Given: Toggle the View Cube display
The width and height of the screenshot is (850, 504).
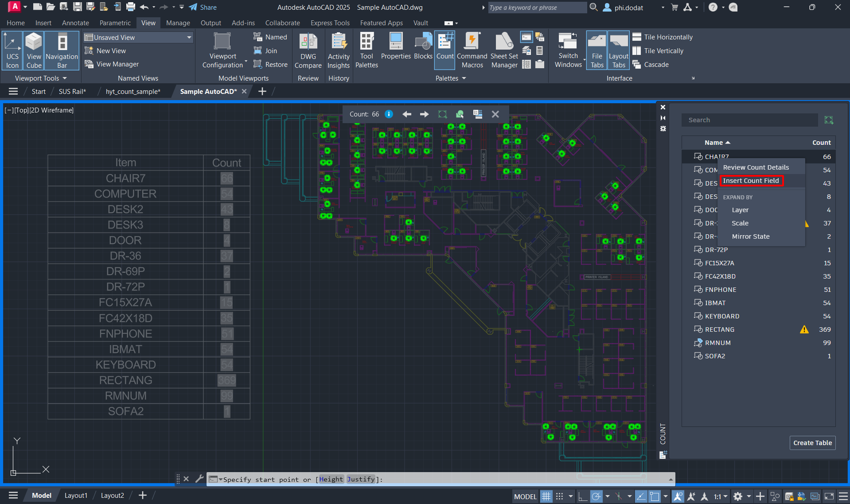Looking at the screenshot, I should coord(34,50).
